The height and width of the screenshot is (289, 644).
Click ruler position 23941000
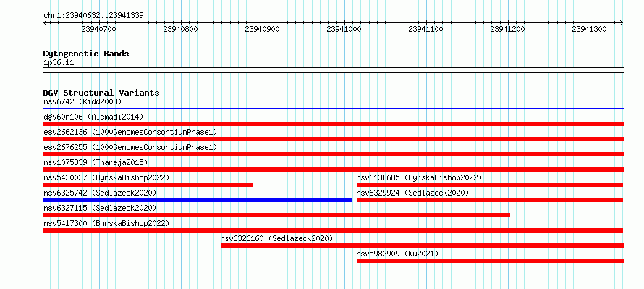pyautogui.click(x=344, y=29)
